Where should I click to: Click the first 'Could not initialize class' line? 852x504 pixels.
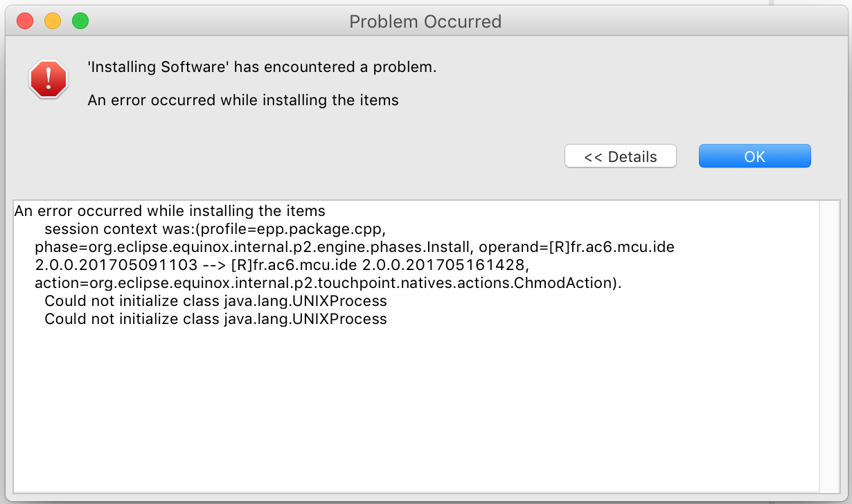point(215,301)
